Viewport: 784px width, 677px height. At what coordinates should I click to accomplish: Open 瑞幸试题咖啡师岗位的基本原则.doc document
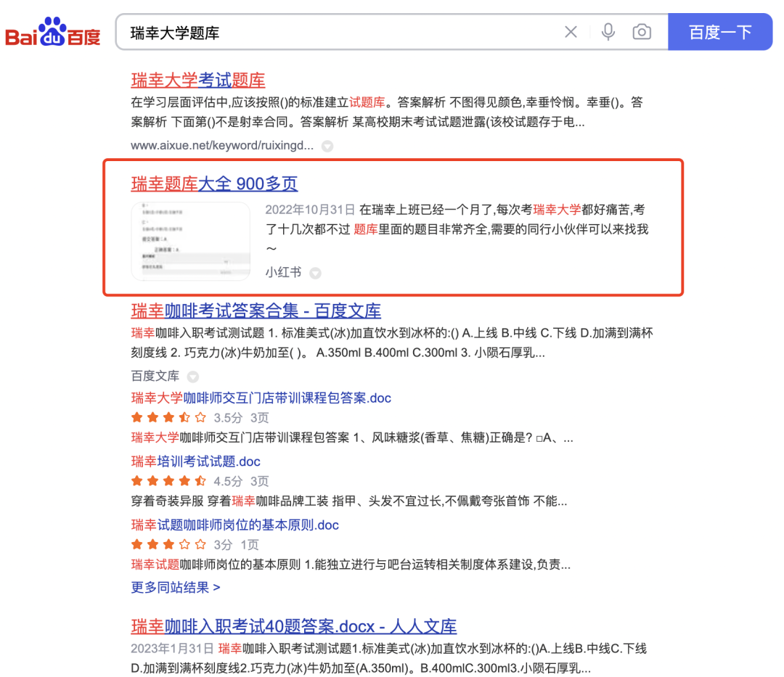pos(235,525)
